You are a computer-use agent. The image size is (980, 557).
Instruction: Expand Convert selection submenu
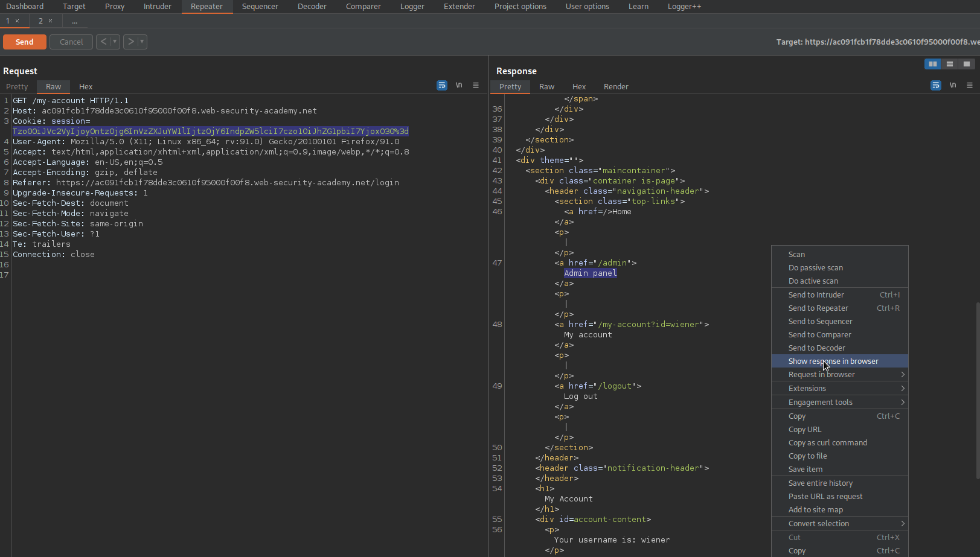tap(840, 524)
